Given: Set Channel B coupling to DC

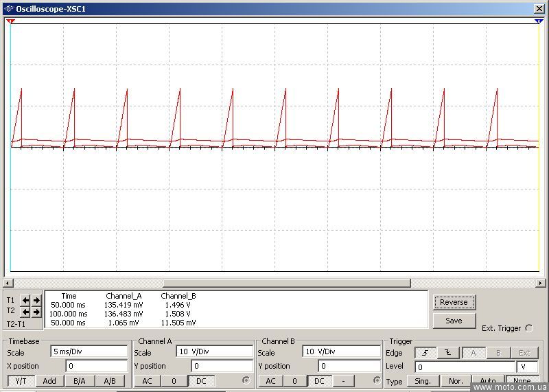Looking at the screenshot, I should (x=319, y=381).
